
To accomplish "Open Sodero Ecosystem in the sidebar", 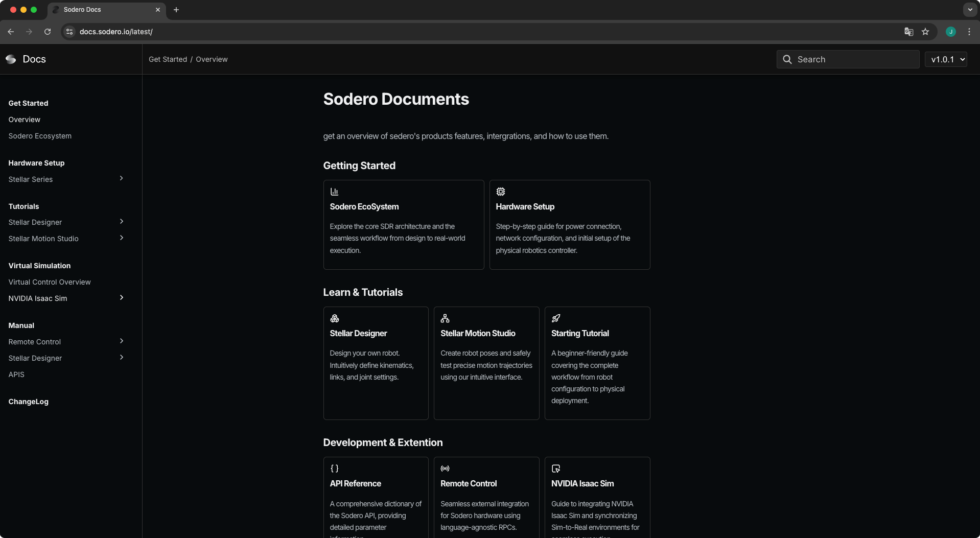I will pyautogui.click(x=40, y=136).
